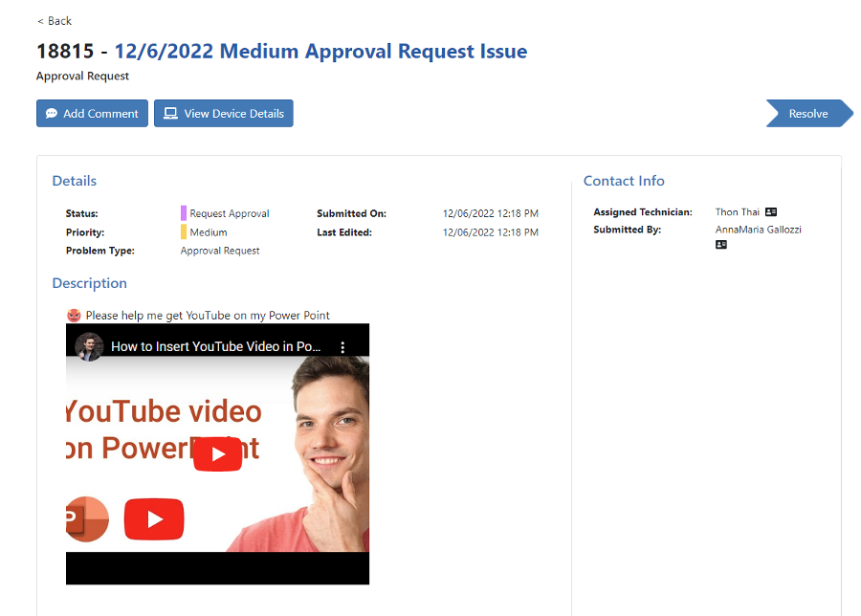Click the PowerPoint logo in the video thumbnail

[x=87, y=518]
